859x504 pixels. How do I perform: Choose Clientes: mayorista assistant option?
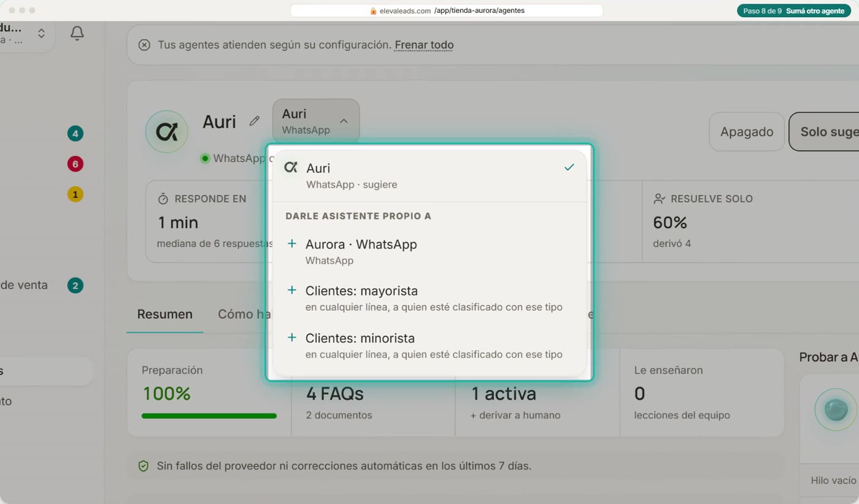(429, 298)
